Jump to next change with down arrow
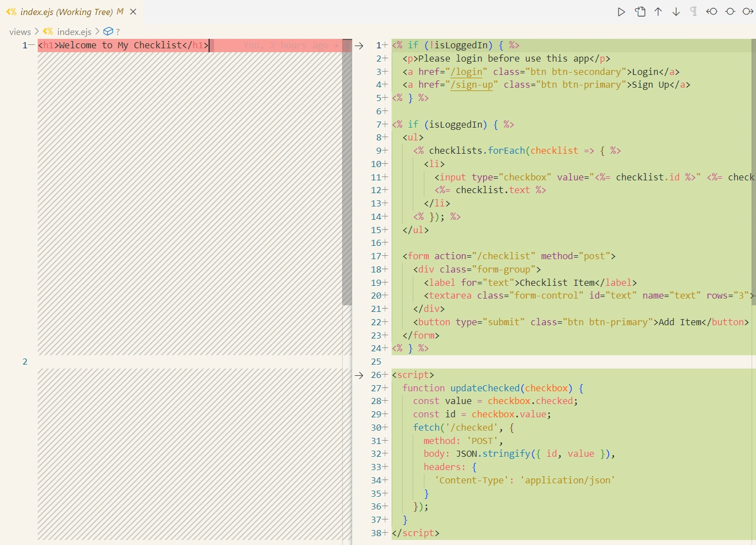Screen dimensions: 756x545 coord(676,12)
